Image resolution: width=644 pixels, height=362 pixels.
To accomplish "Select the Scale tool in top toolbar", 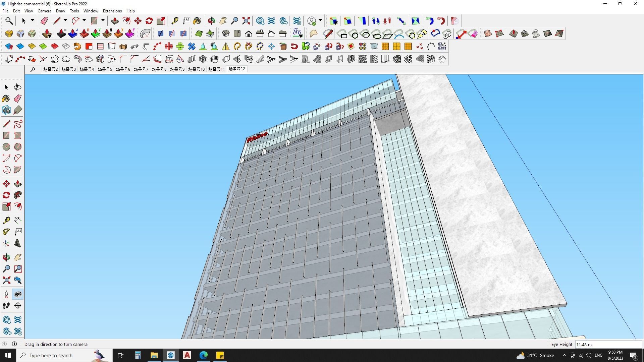I will (x=161, y=21).
